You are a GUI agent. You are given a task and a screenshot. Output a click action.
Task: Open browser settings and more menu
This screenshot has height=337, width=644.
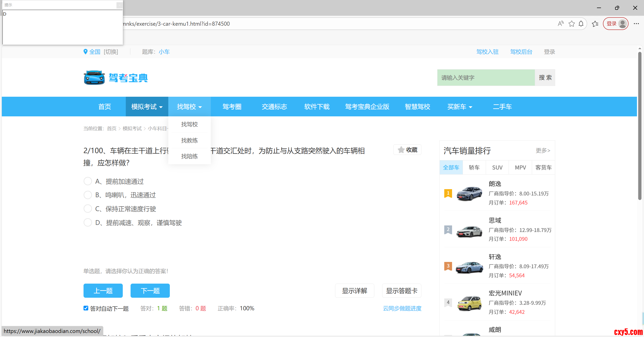(x=636, y=24)
